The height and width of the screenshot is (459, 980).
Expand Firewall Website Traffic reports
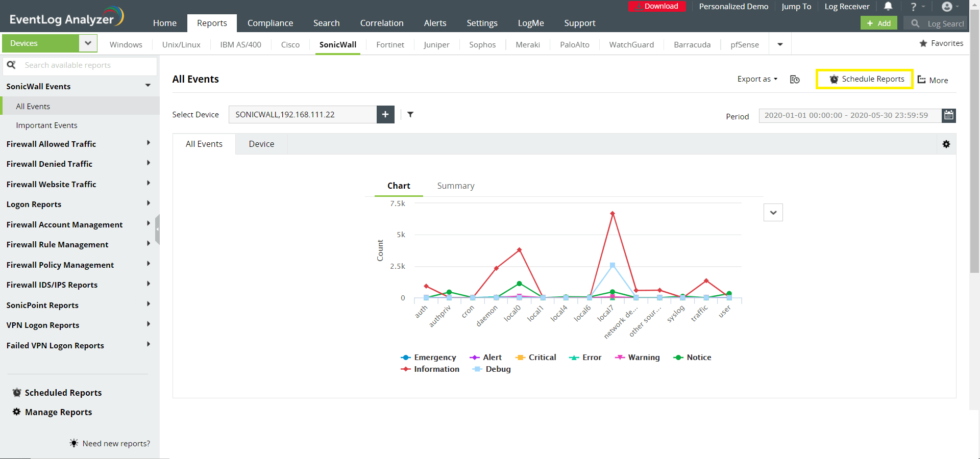(149, 184)
